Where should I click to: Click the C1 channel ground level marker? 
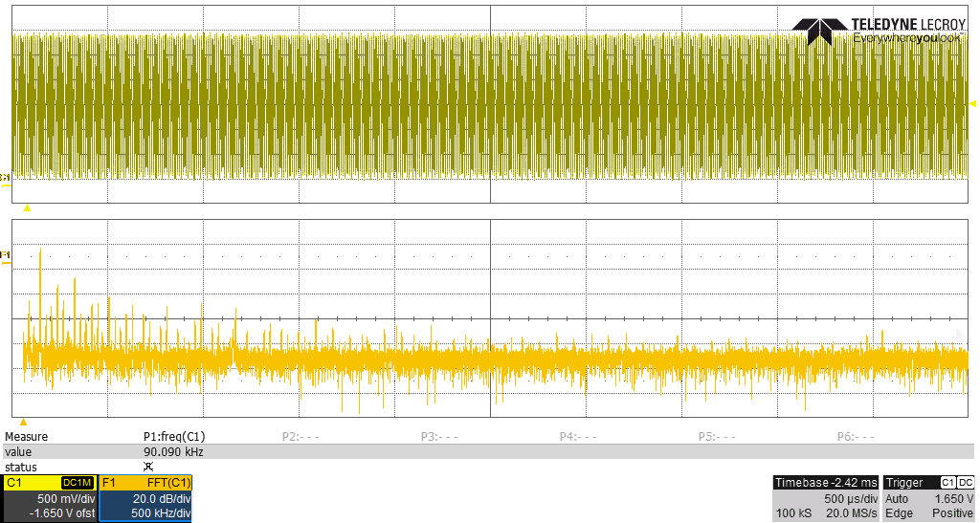(5, 178)
